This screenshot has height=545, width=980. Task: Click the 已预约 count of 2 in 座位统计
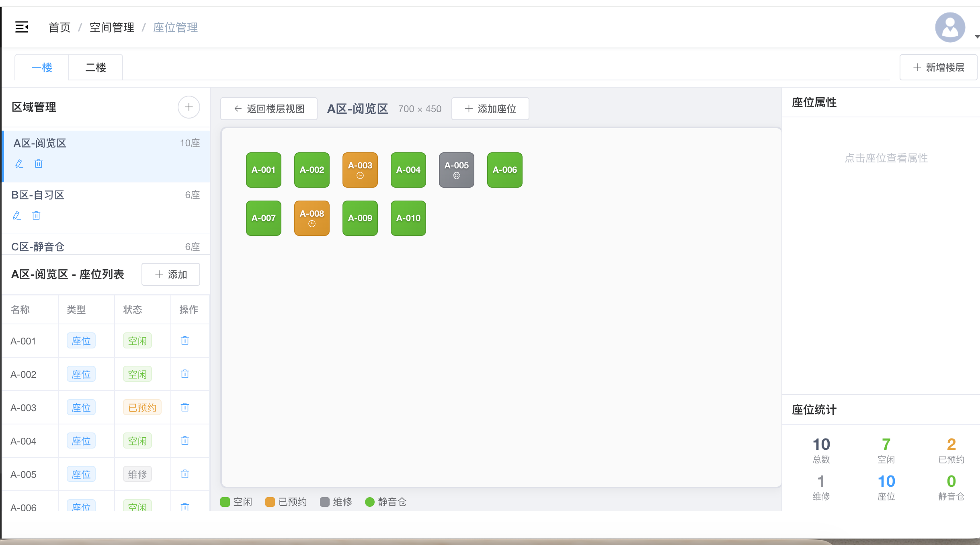951,445
